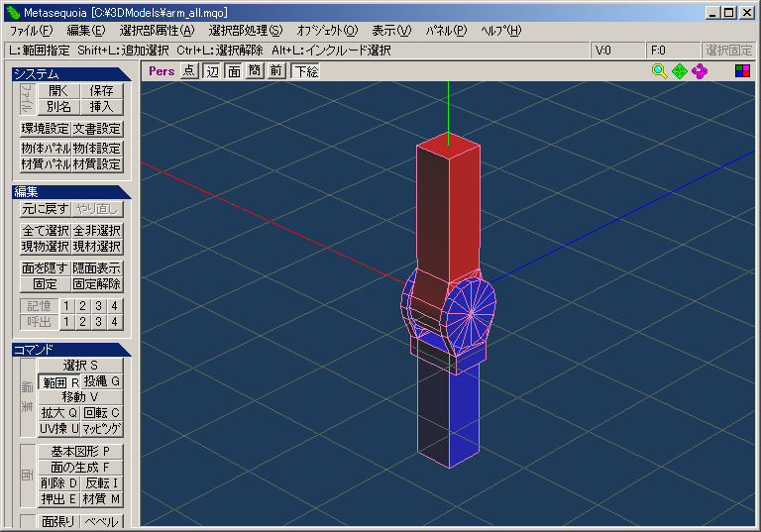The width and height of the screenshot is (761, 532).
Task: Click 現物選択 button
Action: coord(46,247)
